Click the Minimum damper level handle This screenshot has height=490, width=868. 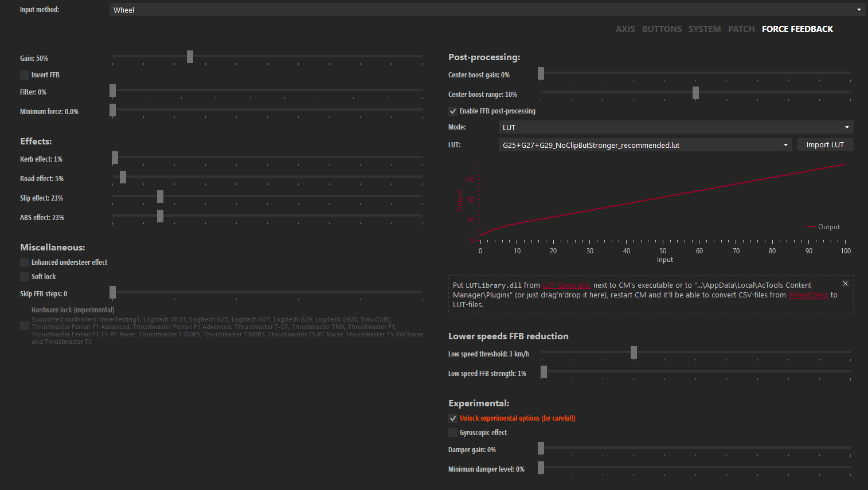[x=541, y=468]
